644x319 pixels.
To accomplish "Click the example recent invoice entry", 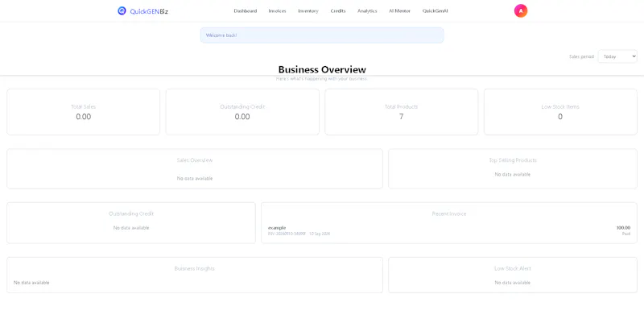I will click(x=449, y=230).
